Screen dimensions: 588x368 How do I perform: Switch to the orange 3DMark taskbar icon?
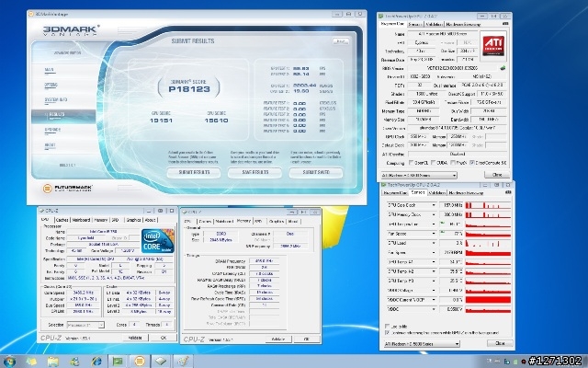(140, 362)
